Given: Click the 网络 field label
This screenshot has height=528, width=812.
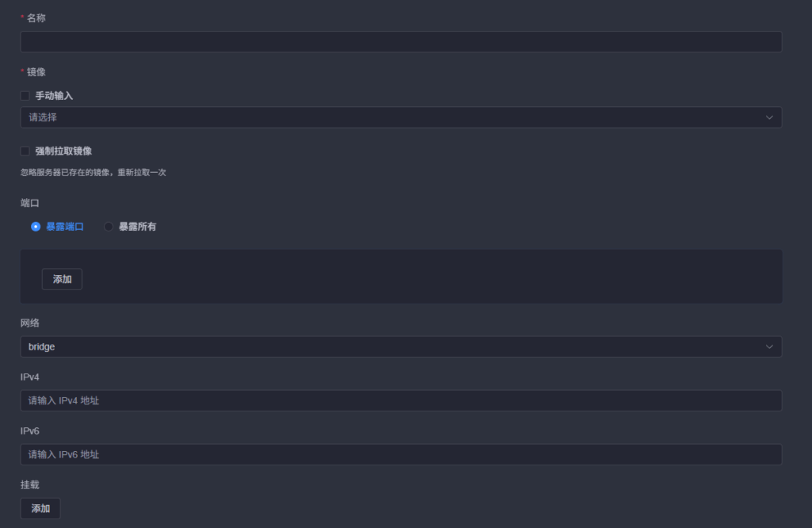Looking at the screenshot, I should (30, 323).
